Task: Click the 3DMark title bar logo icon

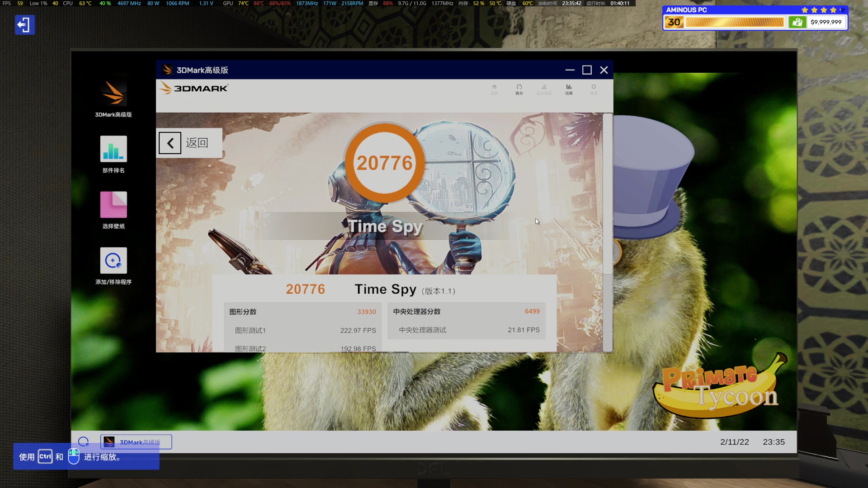Action: pyautogui.click(x=167, y=70)
